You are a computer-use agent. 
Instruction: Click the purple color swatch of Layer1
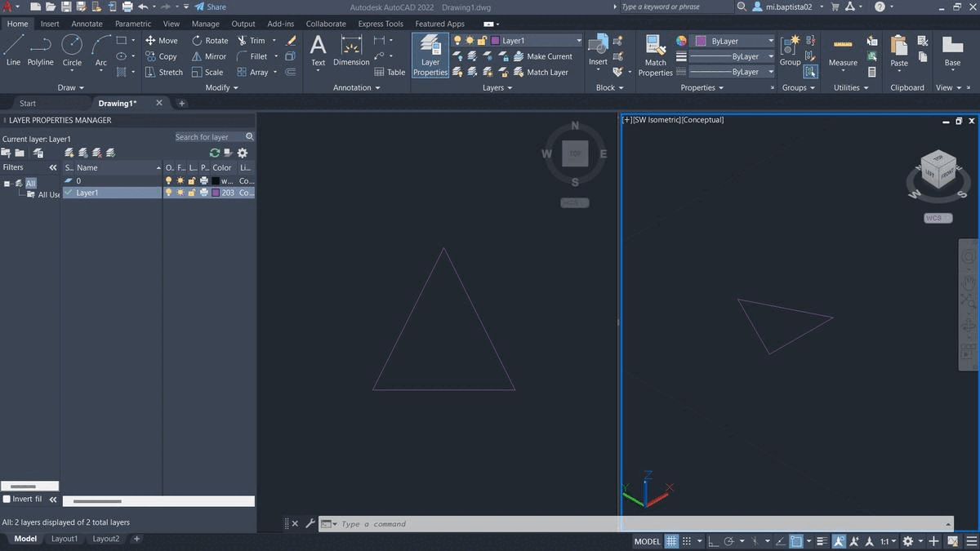(216, 193)
